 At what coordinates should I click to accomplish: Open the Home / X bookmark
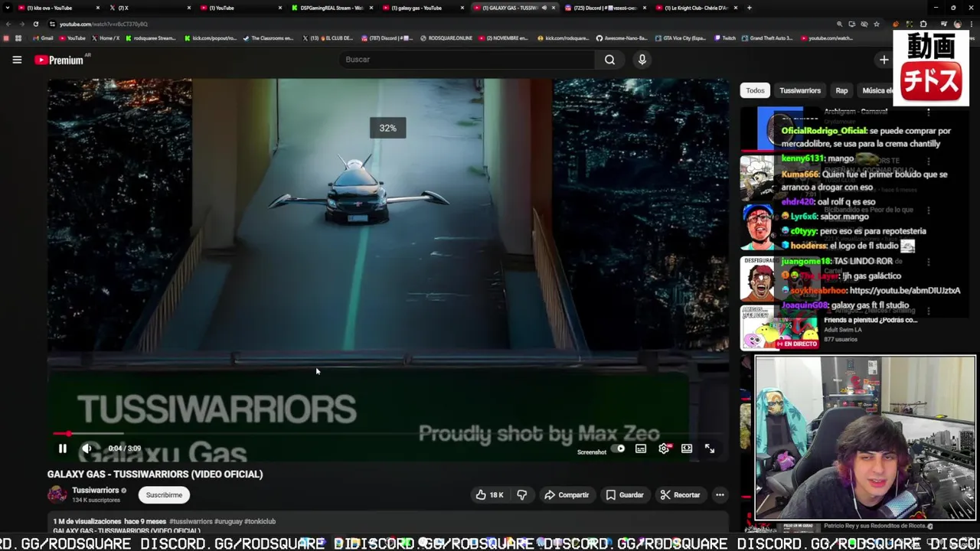pyautogui.click(x=106, y=37)
